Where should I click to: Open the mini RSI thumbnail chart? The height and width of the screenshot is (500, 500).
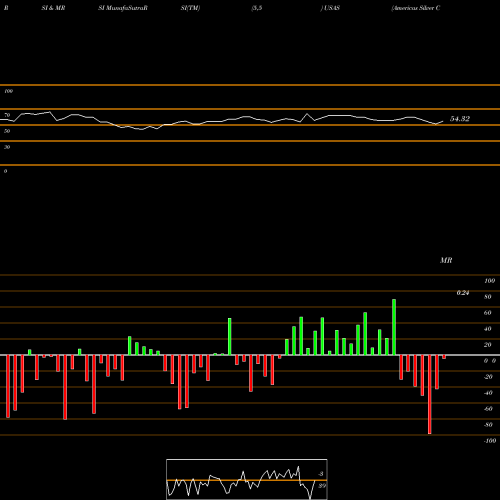click(247, 479)
